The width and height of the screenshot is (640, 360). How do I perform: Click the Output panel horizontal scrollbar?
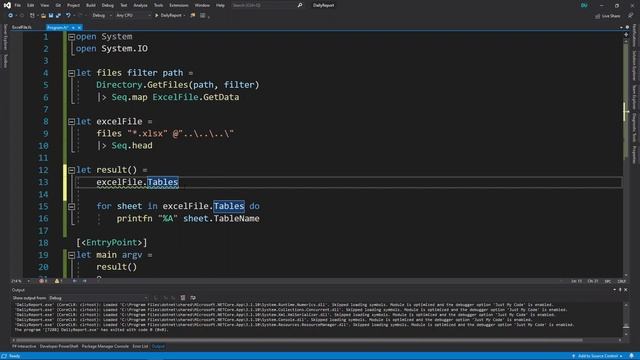pos(300,340)
